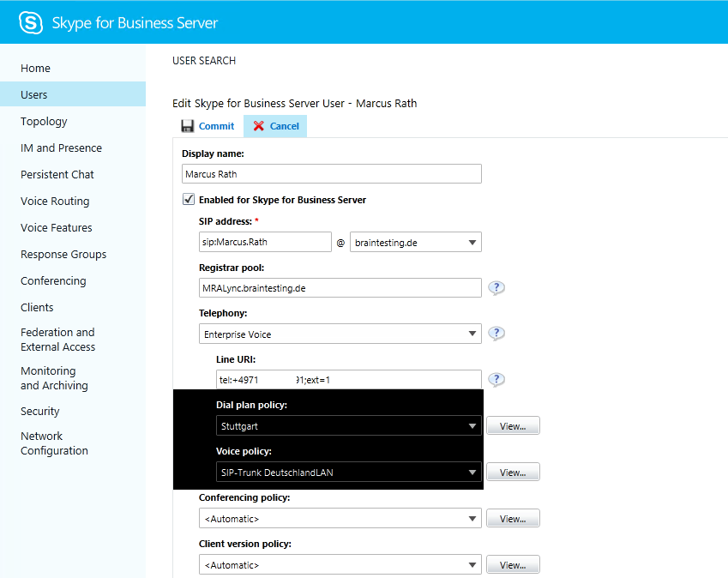This screenshot has height=578, width=728.
Task: Edit the Display name input field
Action: (x=331, y=173)
